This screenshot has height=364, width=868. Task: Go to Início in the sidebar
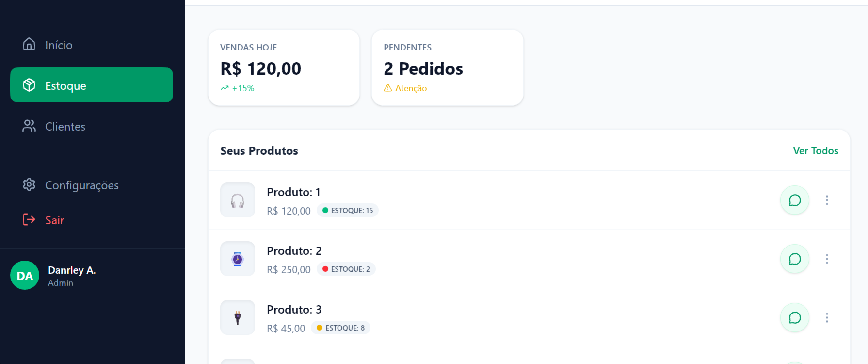coord(58,45)
